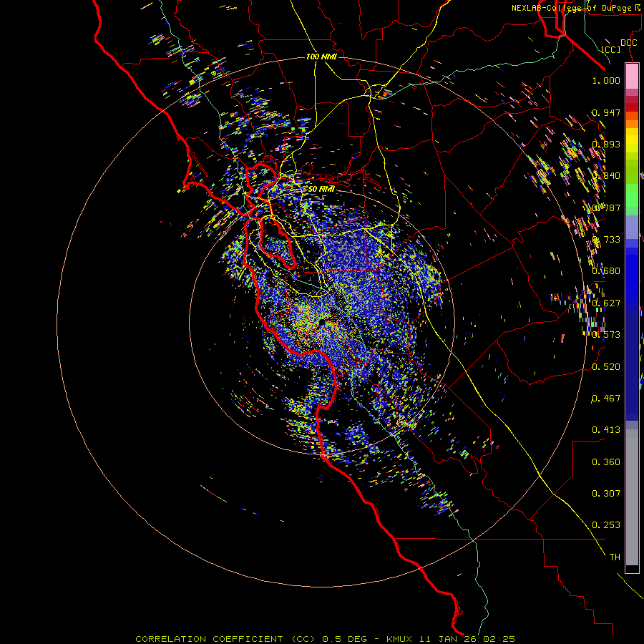Viewport: 644px width, 644px height.
Task: Click the black radar site dot at the center
Action: (x=322, y=323)
